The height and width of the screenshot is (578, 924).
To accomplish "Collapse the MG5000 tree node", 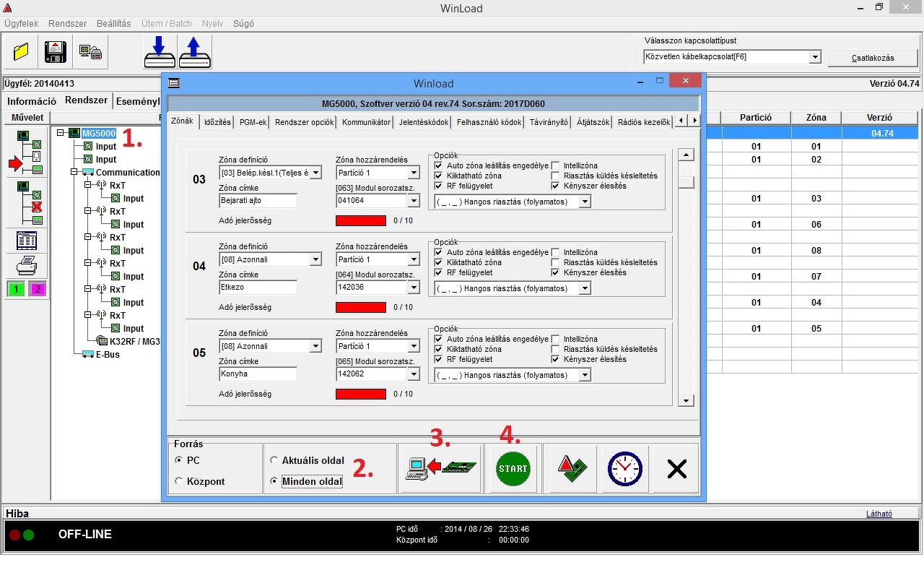I will tap(61, 133).
